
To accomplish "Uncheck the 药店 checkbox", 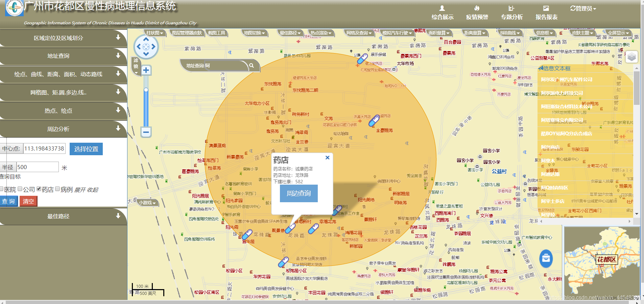I will pos(39,189).
